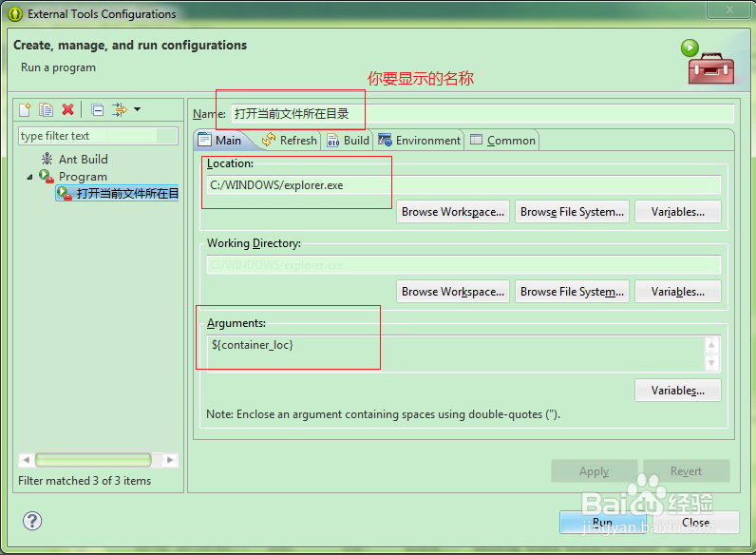Image resolution: width=756 pixels, height=555 pixels.
Task: Click Variables button under Arguments
Action: click(x=678, y=391)
